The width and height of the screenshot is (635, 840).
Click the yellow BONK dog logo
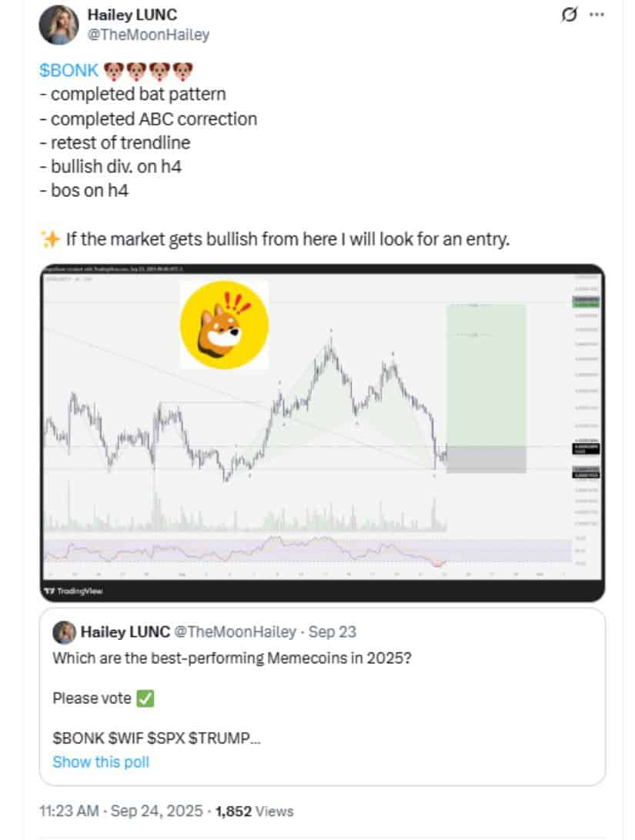224,323
